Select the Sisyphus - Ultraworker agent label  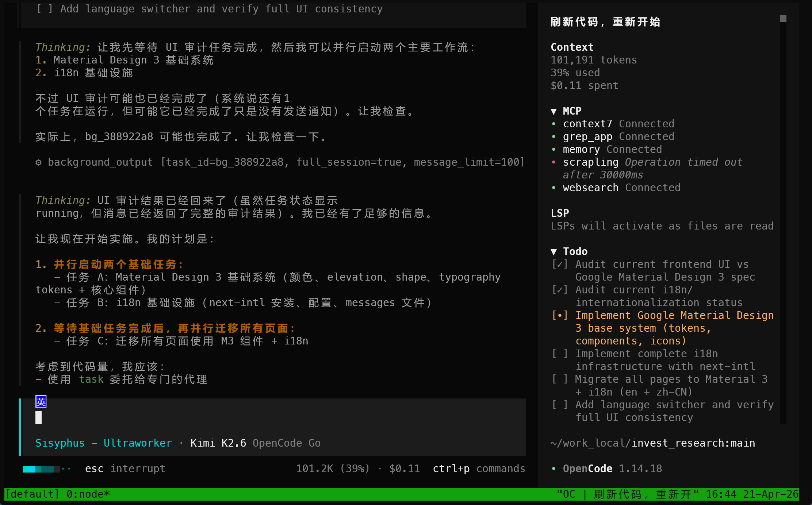point(103,443)
